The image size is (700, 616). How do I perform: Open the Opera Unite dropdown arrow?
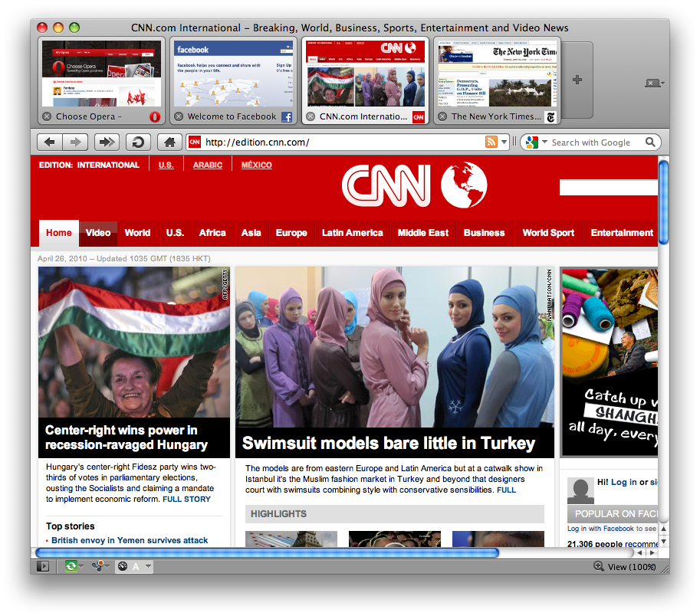[107, 566]
